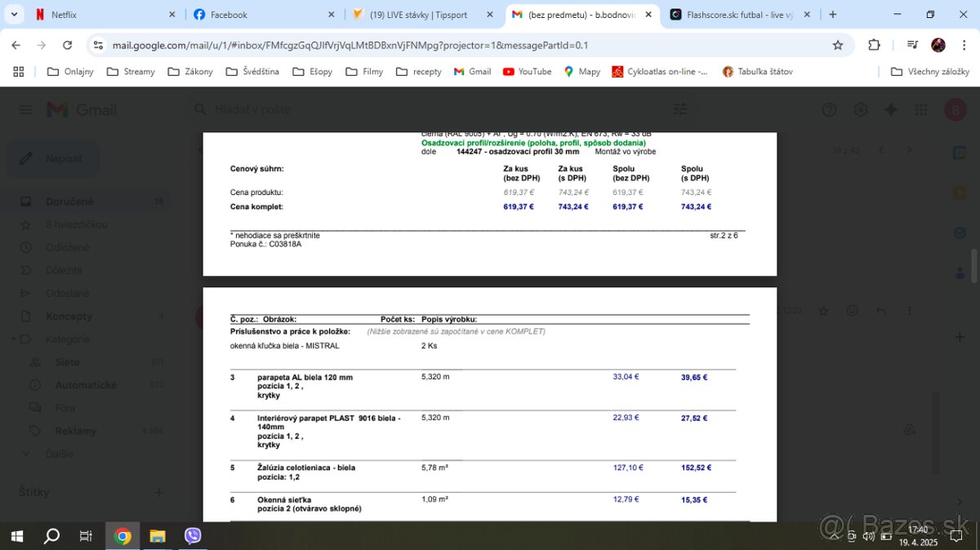
Task: Open the Zákony bookmark folder
Action: tap(190, 72)
